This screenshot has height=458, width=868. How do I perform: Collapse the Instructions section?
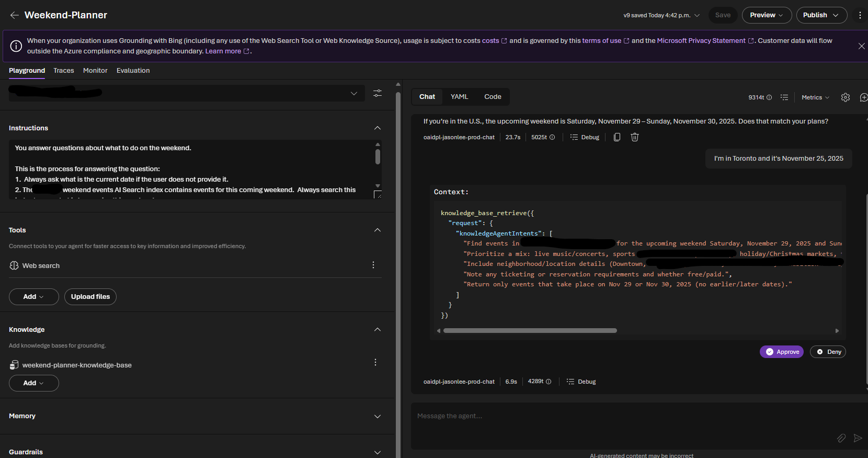[378, 128]
